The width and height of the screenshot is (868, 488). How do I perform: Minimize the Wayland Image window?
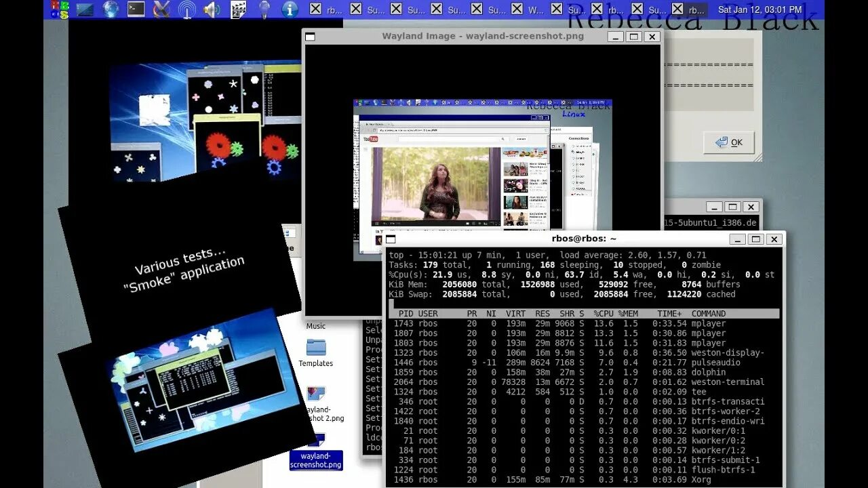(x=616, y=37)
